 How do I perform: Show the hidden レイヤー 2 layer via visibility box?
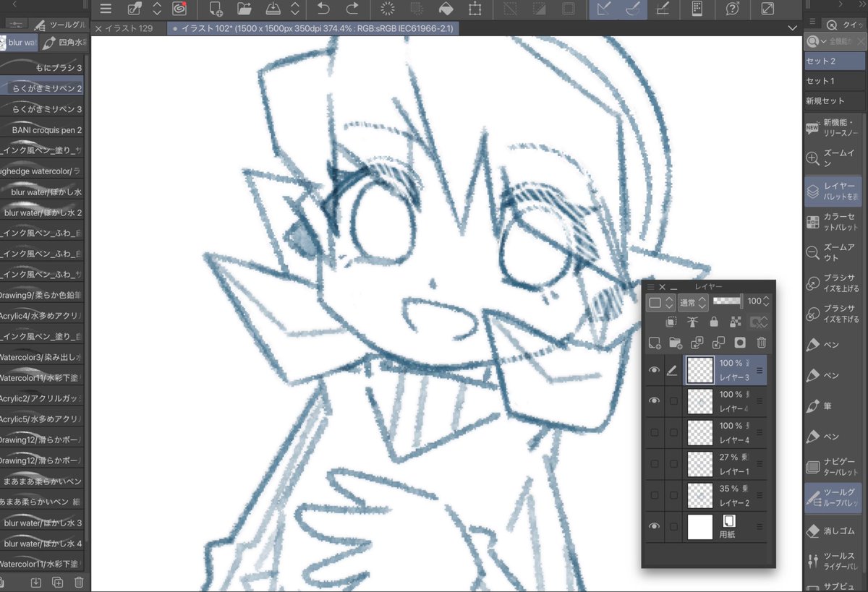click(x=654, y=494)
